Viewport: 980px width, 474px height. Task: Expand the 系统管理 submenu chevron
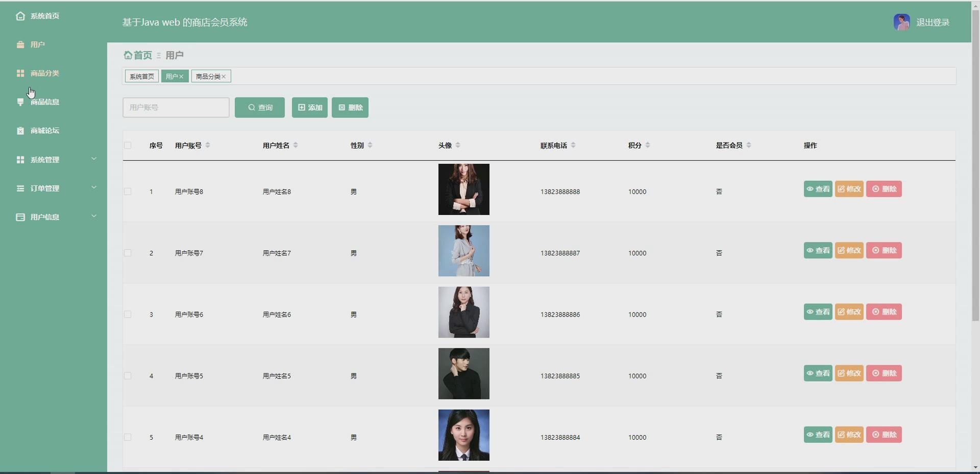(94, 159)
